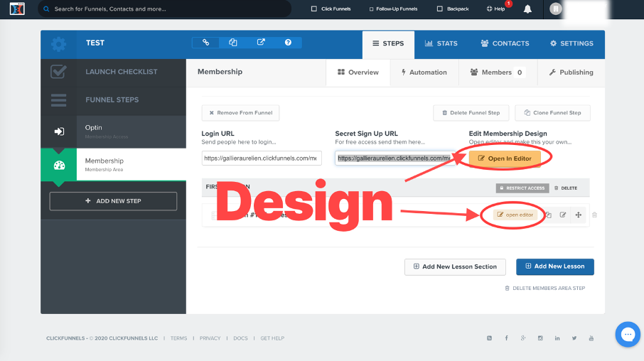The width and height of the screenshot is (644, 361).
Task: Click the Restrict Access button
Action: (x=522, y=188)
